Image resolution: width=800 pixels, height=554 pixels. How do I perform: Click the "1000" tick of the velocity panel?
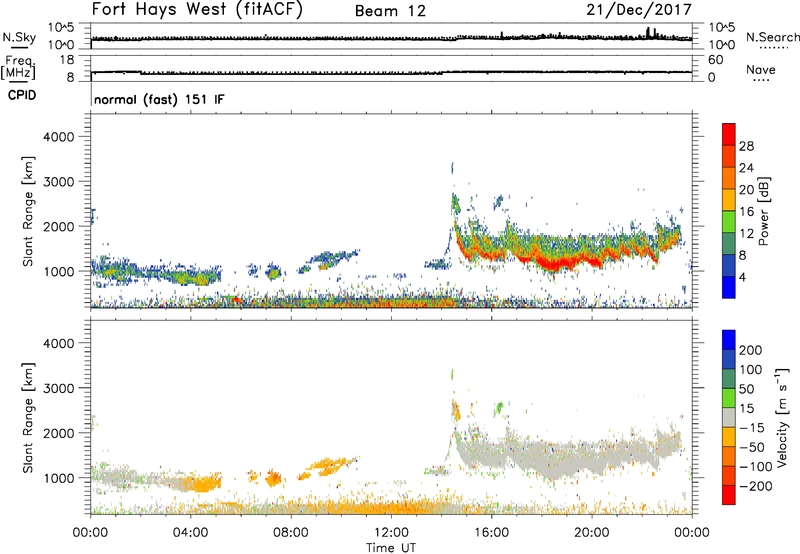click(x=58, y=478)
